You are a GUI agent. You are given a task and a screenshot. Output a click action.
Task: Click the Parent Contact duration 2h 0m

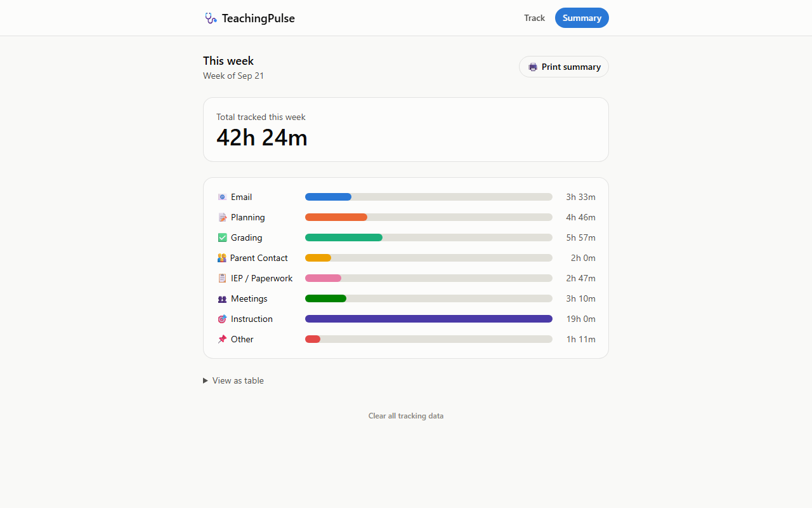[583, 258]
